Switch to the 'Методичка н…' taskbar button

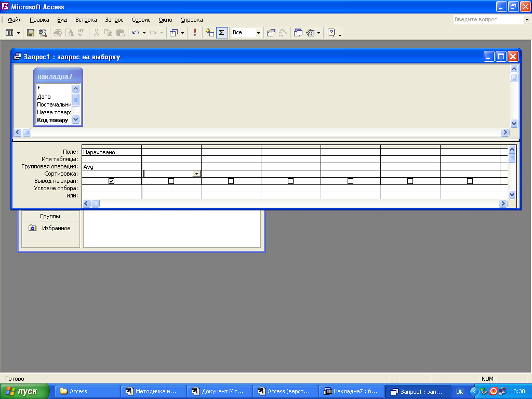click(x=153, y=391)
